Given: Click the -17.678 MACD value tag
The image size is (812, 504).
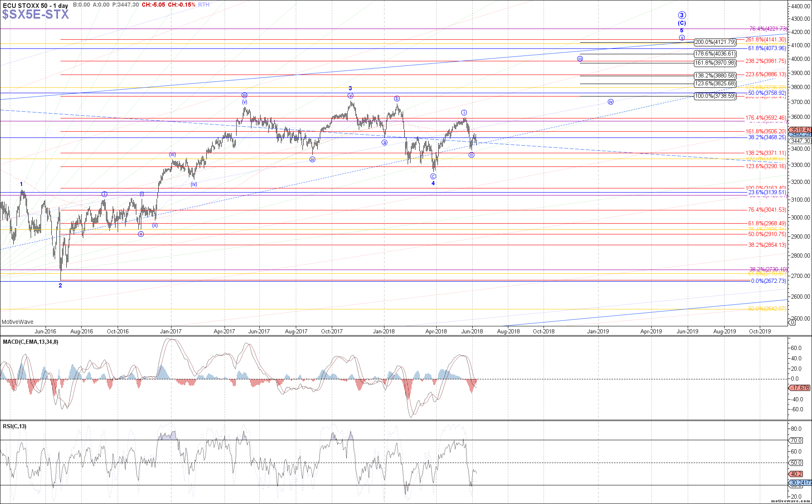Looking at the screenshot, I should [799, 388].
